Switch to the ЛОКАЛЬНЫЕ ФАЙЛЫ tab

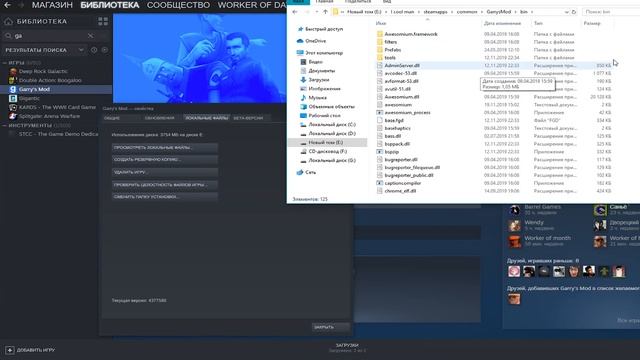point(207,118)
